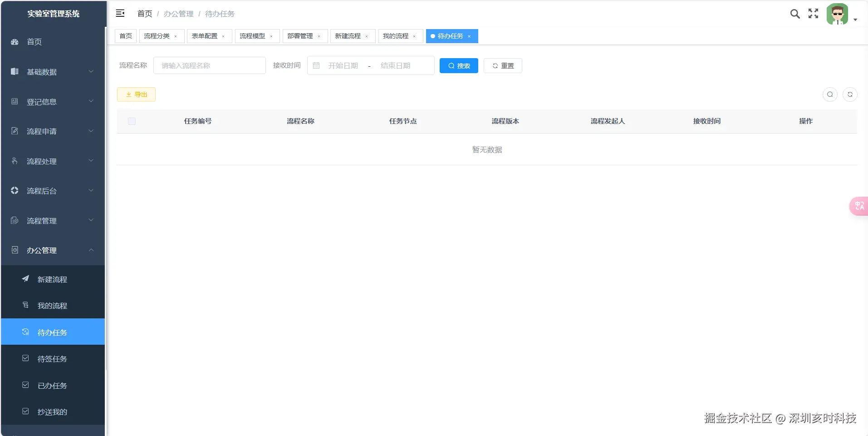Toggle the sidebar collapse hamburger icon

pos(120,13)
